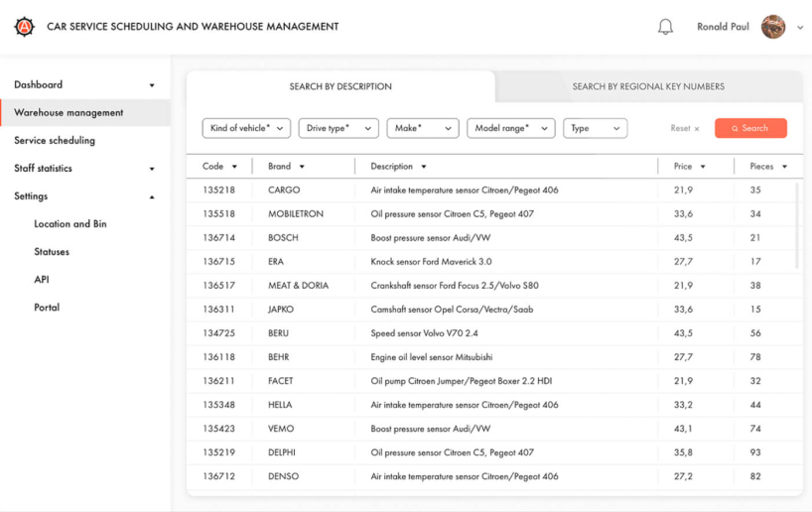The image size is (812, 512).
Task: Select HELLA brand cell
Action: (x=280, y=405)
